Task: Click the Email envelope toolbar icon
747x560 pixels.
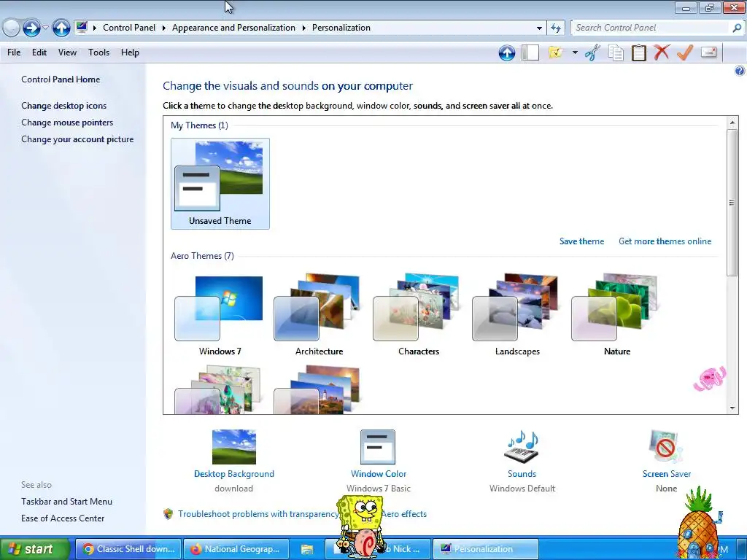Action: (709, 52)
